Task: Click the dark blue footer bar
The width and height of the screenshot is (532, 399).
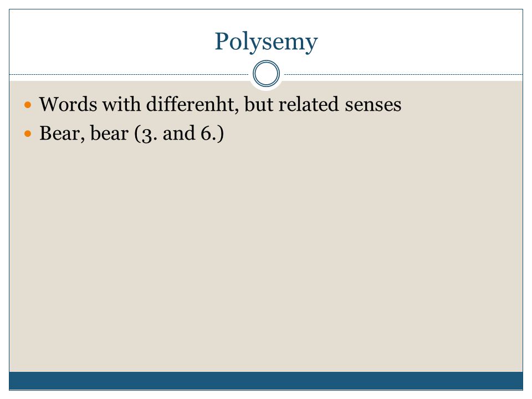Action: click(266, 381)
